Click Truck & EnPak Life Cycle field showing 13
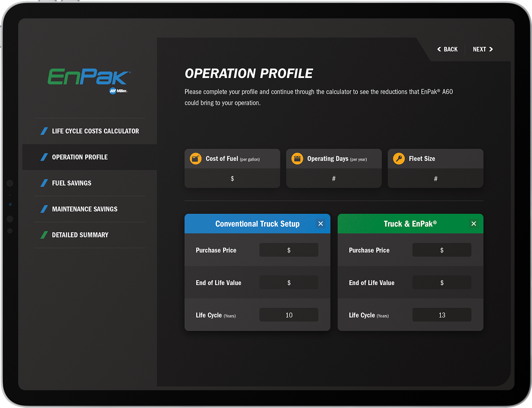 (442, 315)
